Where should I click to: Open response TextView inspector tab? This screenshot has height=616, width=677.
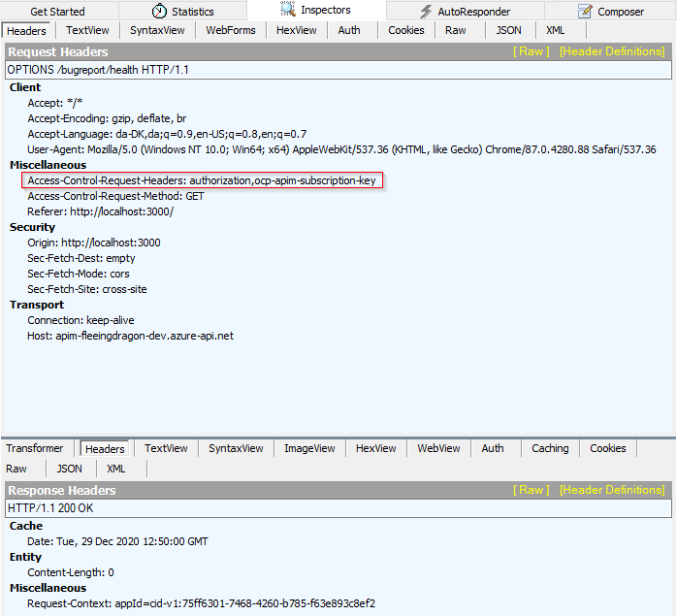[x=166, y=448]
